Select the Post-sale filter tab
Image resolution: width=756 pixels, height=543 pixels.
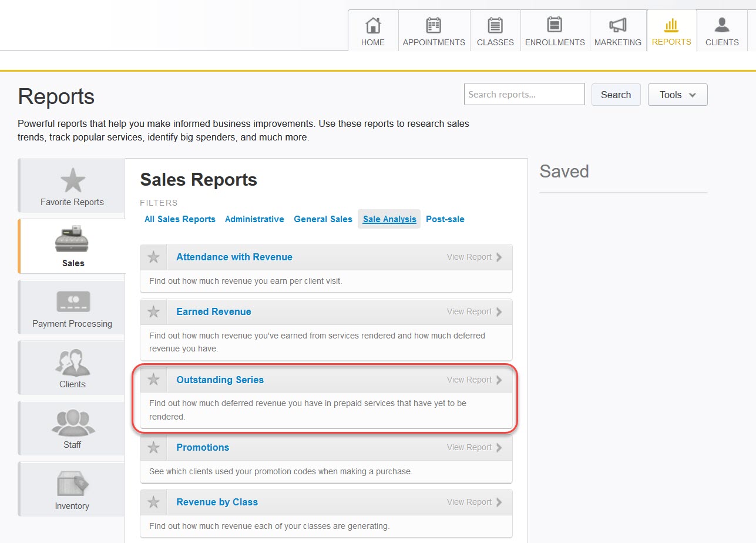click(x=445, y=219)
